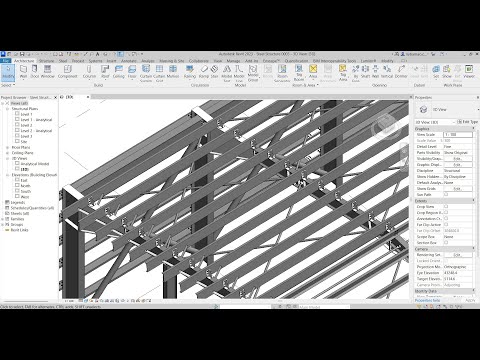Switch to the Collaborate ribbon tab
The image size is (480, 360).
point(199,61)
